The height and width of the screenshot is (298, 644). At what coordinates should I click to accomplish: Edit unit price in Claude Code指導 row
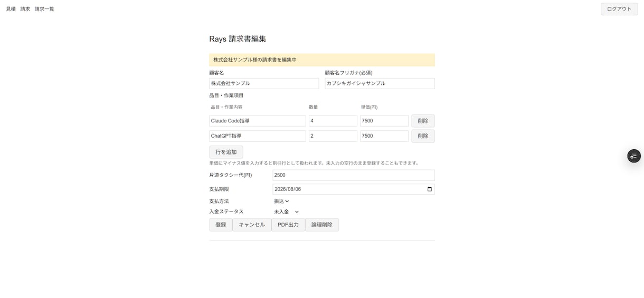click(384, 121)
